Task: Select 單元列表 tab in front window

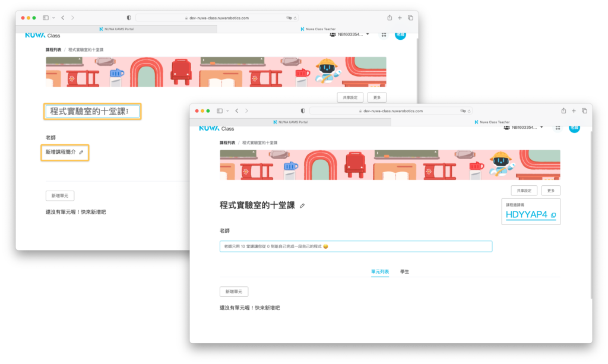Action: (379, 272)
